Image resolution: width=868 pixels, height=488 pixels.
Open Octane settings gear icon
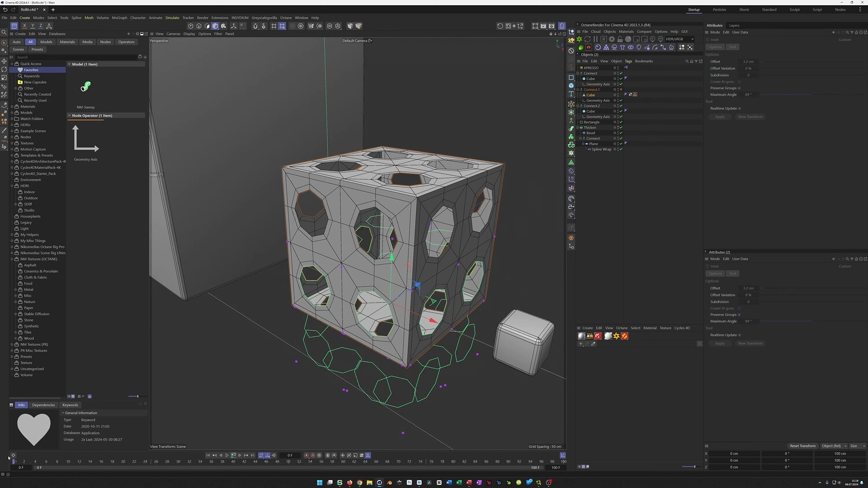pyautogui.click(x=612, y=39)
